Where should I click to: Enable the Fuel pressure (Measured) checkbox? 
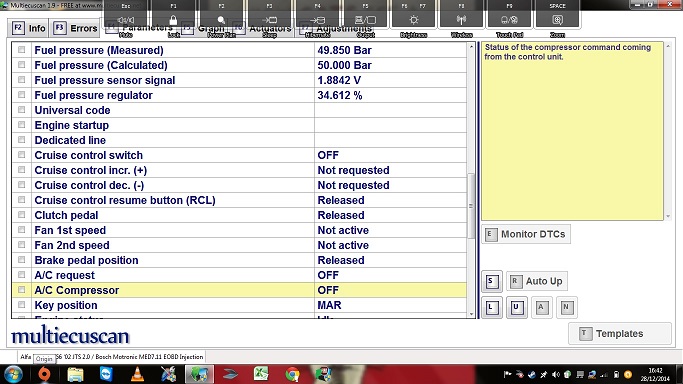point(21,50)
